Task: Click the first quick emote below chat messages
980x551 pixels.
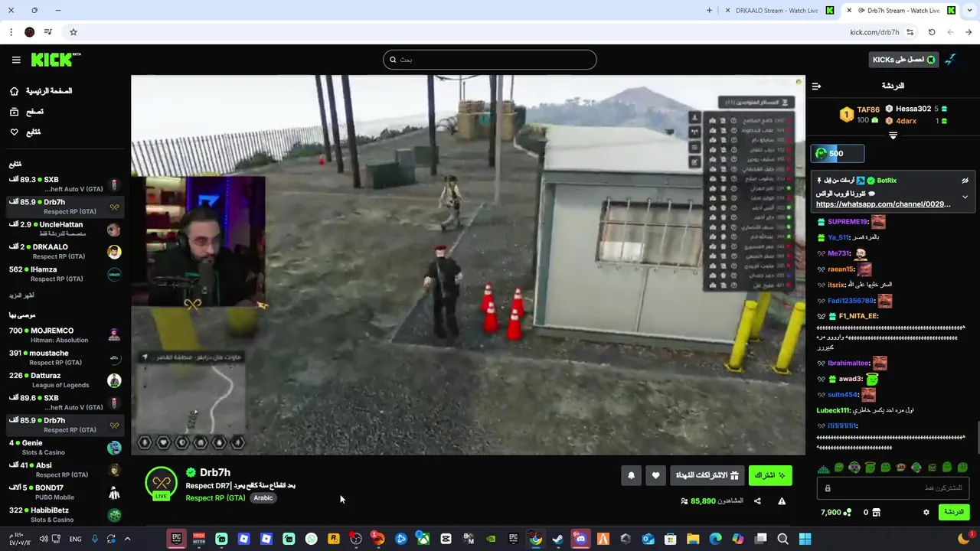Action: point(823,468)
